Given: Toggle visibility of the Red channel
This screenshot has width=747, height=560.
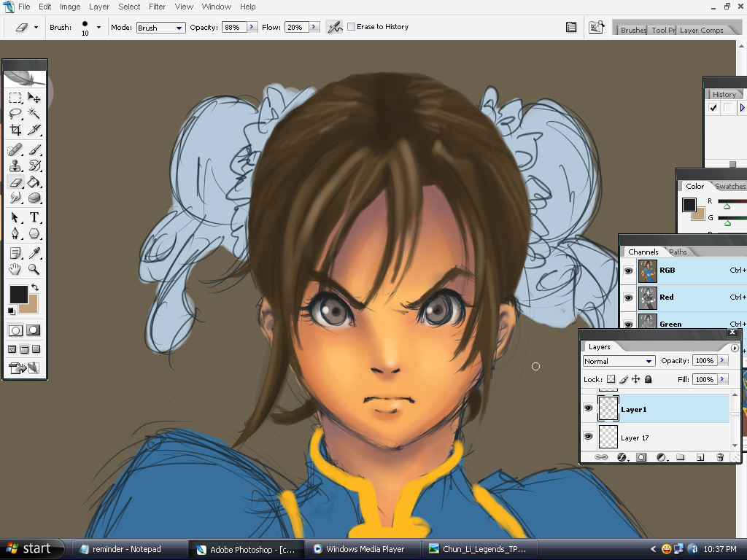Looking at the screenshot, I should 628,298.
